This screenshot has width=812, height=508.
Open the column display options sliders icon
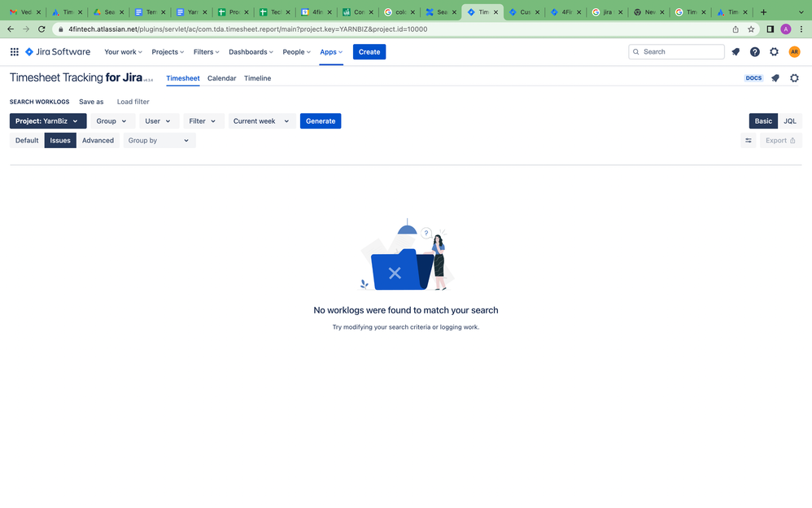(749, 141)
